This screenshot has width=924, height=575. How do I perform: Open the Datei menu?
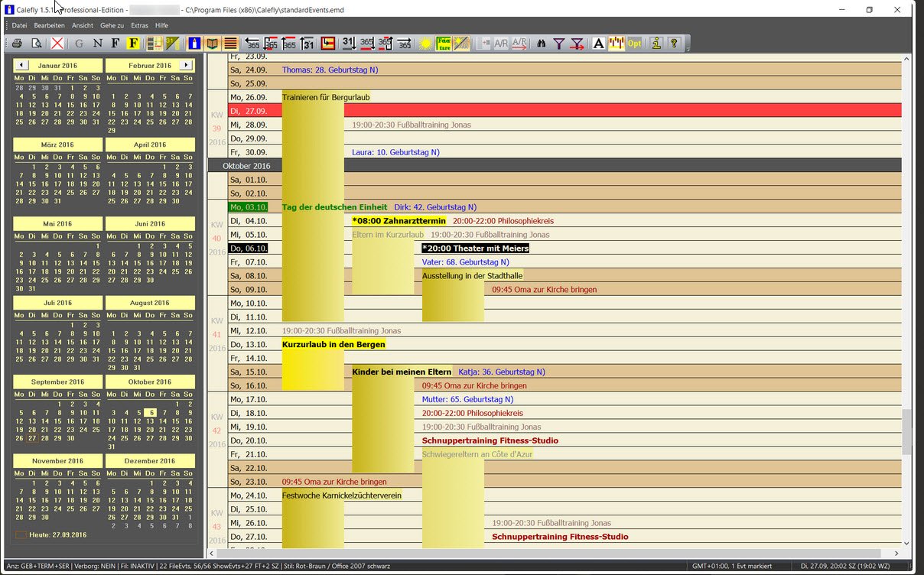tap(19, 25)
